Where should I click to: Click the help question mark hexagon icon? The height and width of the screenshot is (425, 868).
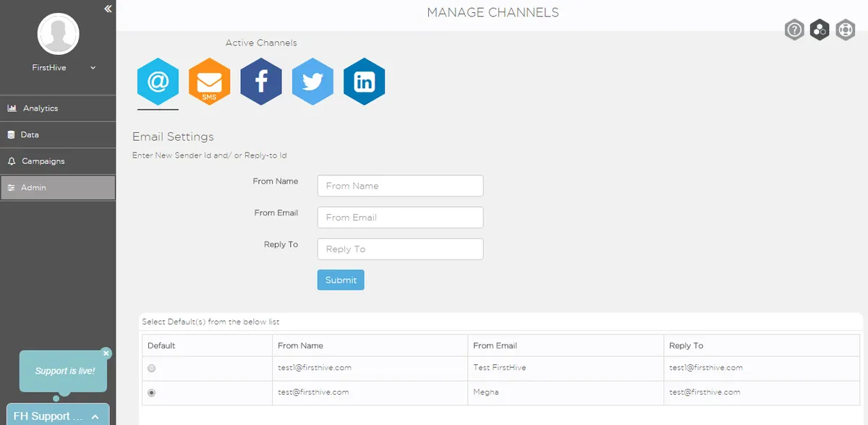point(794,30)
